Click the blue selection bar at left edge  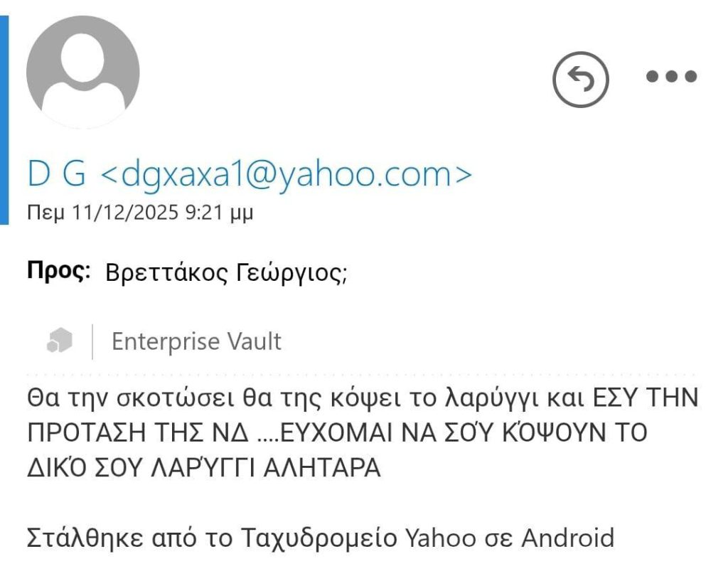click(4, 119)
